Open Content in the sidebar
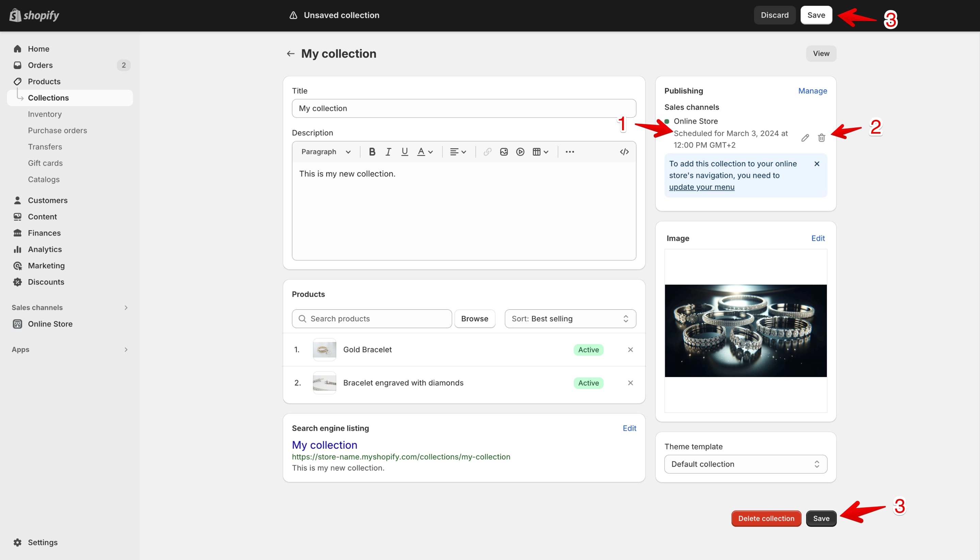The width and height of the screenshot is (980, 560). pyautogui.click(x=70, y=217)
